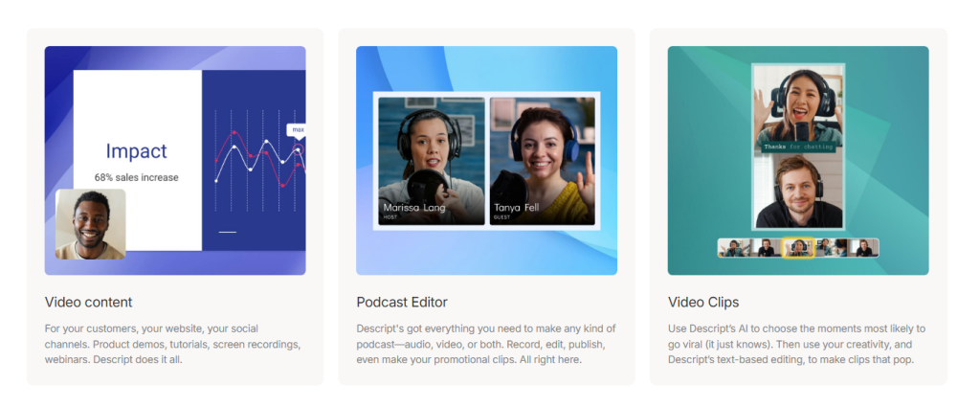Click the bearded man in vertical clip
The height and width of the screenshot is (407, 980).
pyautogui.click(x=797, y=192)
